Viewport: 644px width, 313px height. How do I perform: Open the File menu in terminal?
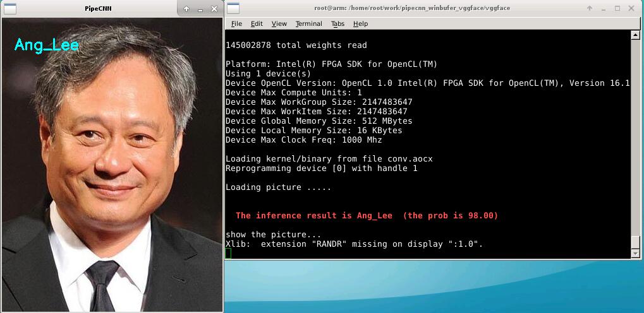(236, 24)
